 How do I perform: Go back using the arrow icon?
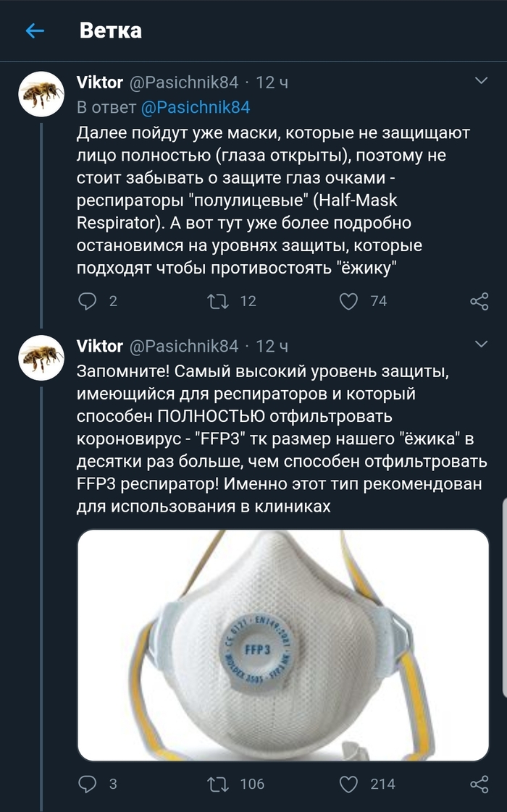click(x=34, y=30)
